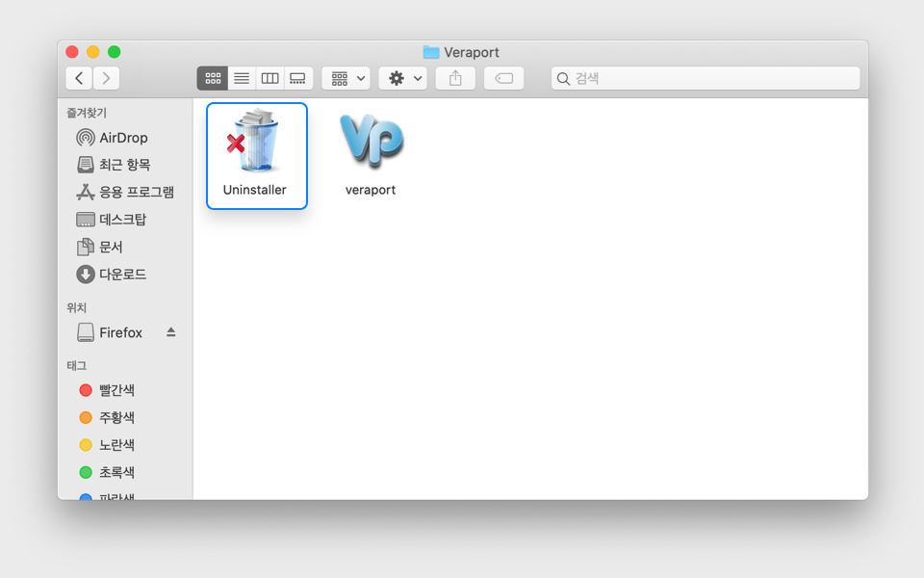Select the 데스크탑 sidebar item
Image resolution: width=924 pixels, height=578 pixels.
(x=122, y=220)
